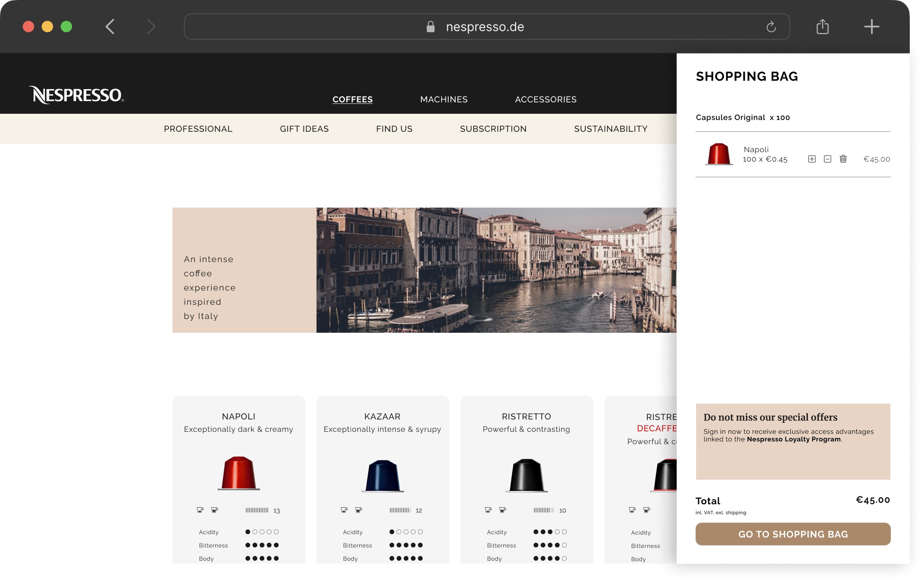
Task: Increase Napoli quantity with plus icon
Action: tap(812, 159)
